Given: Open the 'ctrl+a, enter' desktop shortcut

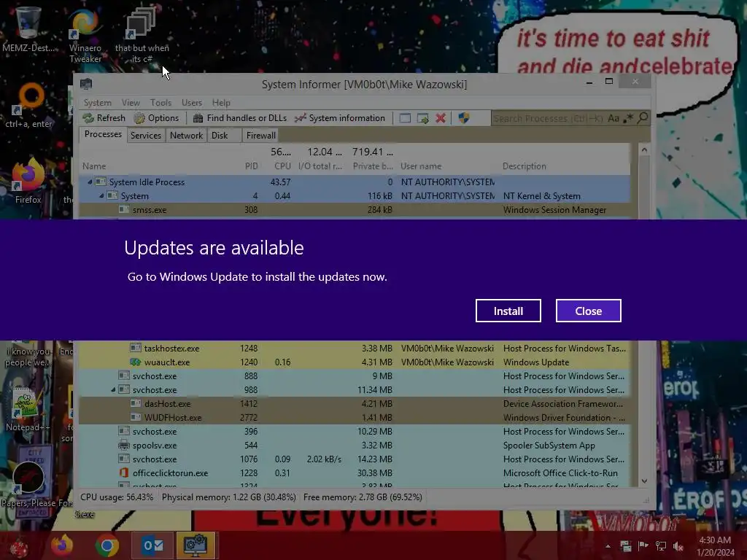Looking at the screenshot, I should (29, 106).
